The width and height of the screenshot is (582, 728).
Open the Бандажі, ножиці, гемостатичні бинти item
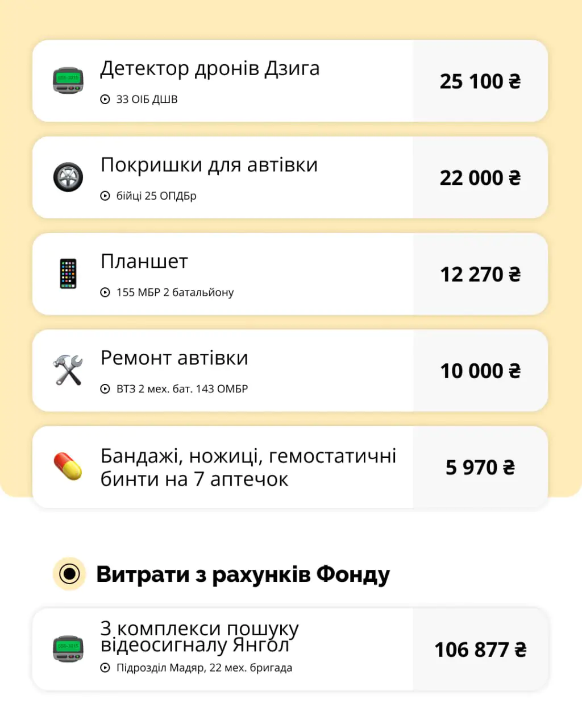(x=248, y=468)
